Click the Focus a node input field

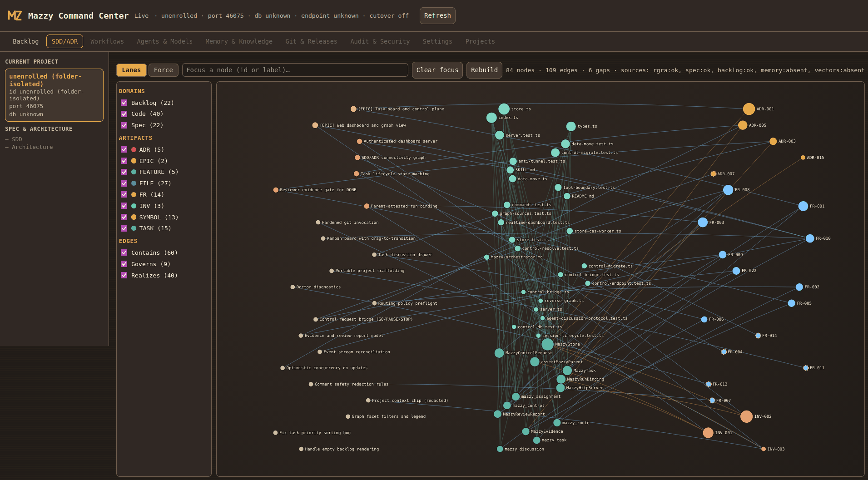point(295,70)
